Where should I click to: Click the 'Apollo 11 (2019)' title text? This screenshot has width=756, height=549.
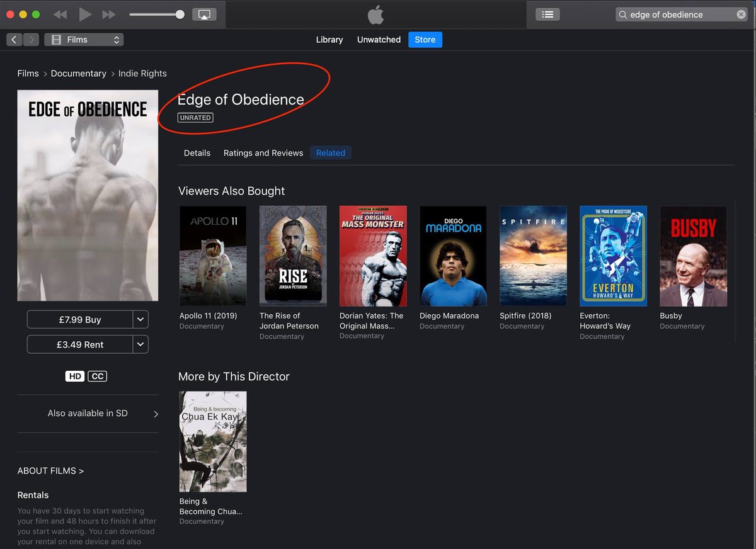tap(209, 316)
